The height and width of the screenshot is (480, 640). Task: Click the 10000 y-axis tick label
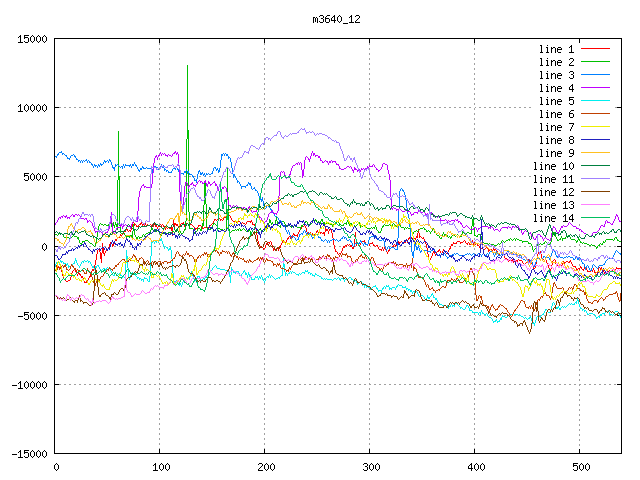(31, 108)
